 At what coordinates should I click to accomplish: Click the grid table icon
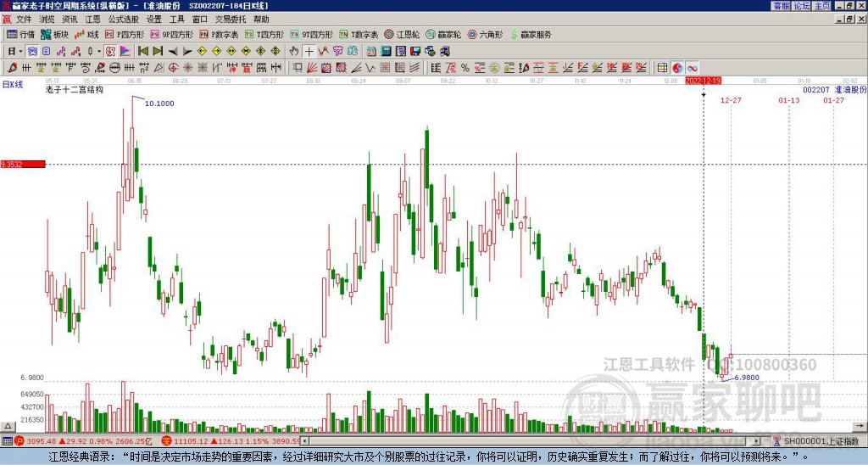click(662, 68)
